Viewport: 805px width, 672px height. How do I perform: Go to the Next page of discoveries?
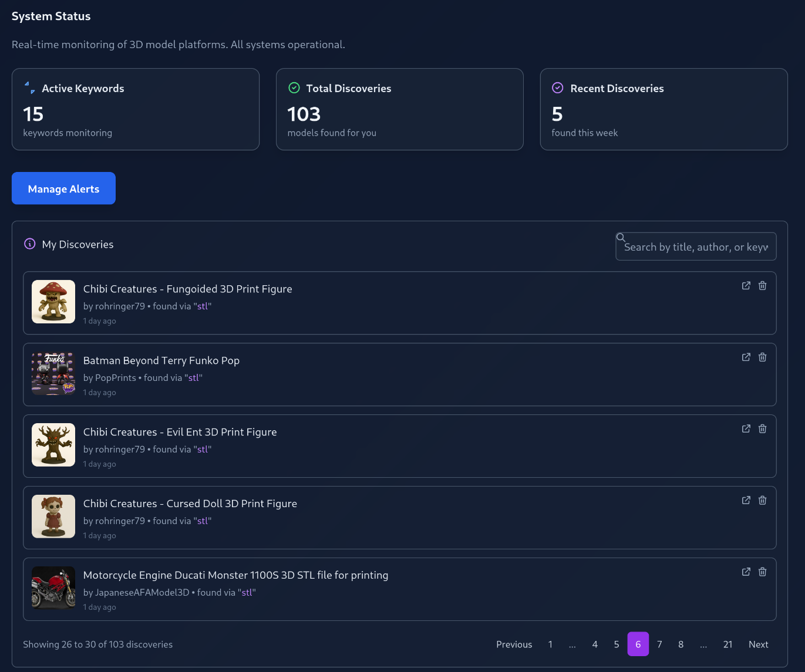tap(758, 644)
